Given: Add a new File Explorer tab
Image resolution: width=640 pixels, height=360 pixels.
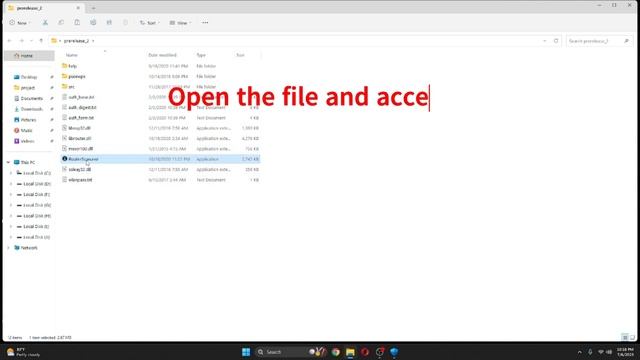Looking at the screenshot, I should [93, 8].
